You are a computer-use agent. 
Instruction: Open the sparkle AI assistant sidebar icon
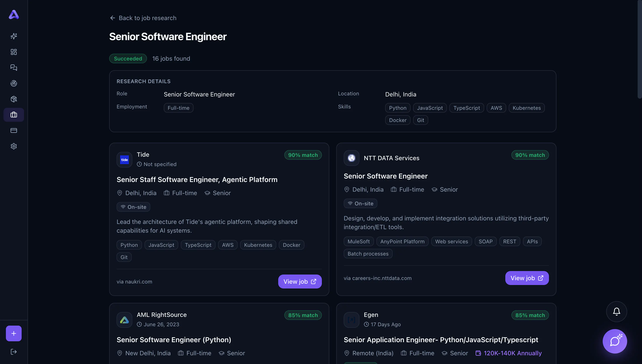pos(14,36)
